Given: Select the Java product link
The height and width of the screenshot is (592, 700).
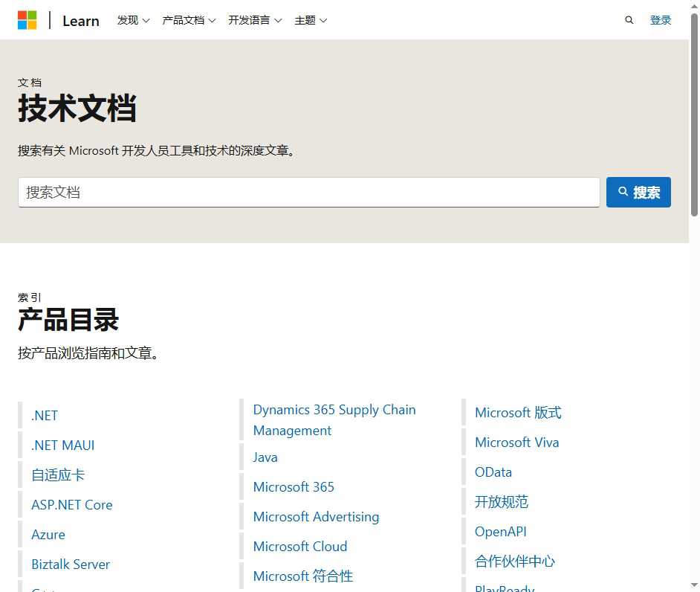Looking at the screenshot, I should pos(265,457).
